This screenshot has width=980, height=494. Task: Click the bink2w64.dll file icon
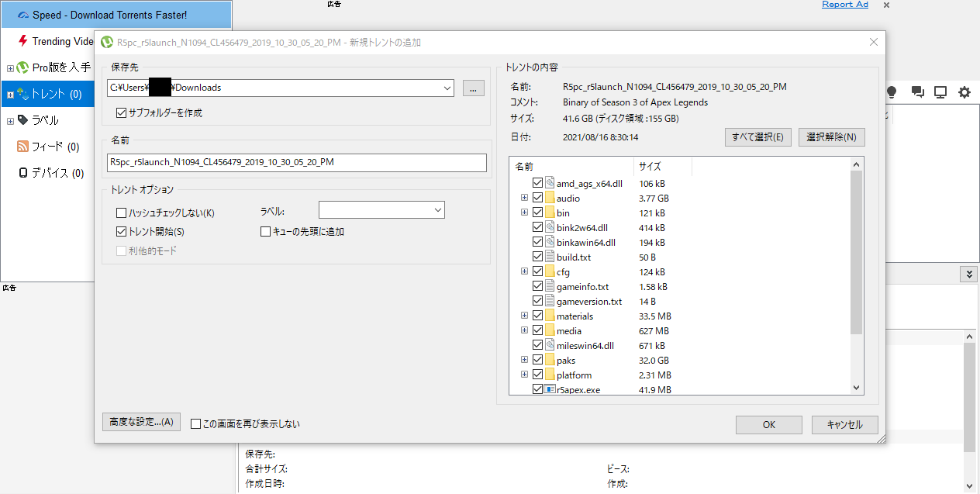pyautogui.click(x=550, y=227)
